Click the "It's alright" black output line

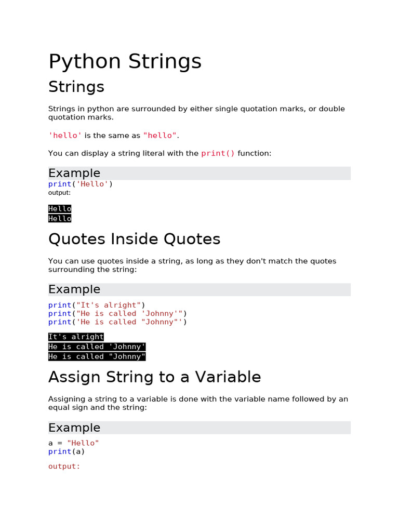tap(76, 337)
